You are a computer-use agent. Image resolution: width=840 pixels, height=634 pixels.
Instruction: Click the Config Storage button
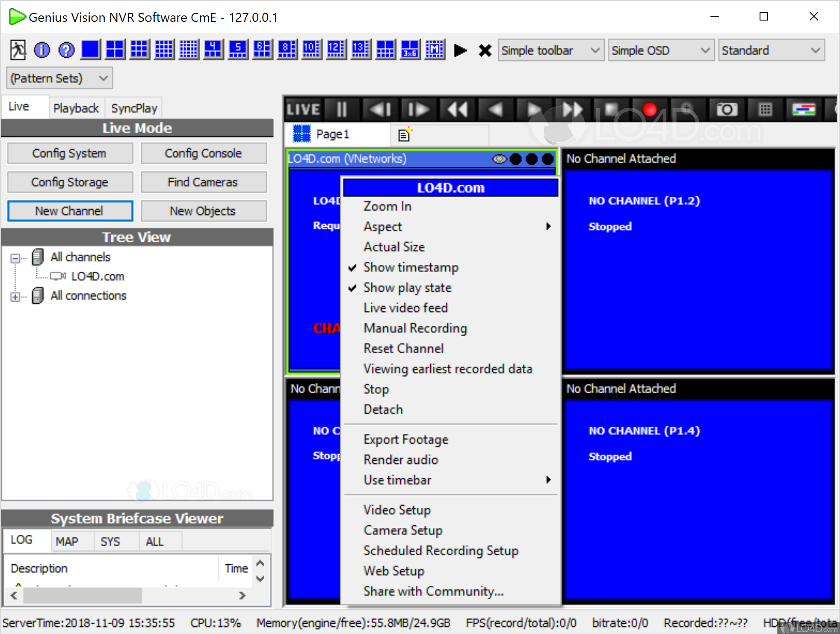coord(70,182)
